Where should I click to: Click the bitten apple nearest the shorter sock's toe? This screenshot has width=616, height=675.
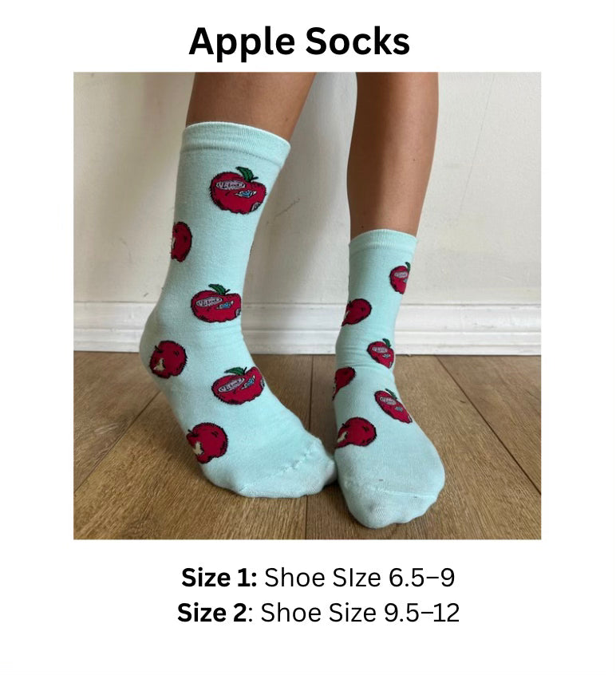pos(356,432)
